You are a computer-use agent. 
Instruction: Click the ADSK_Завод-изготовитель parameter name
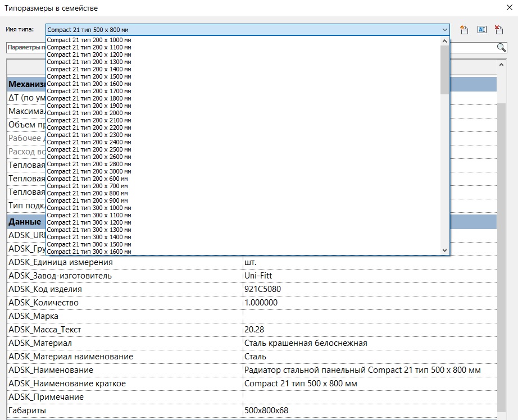pos(60,276)
